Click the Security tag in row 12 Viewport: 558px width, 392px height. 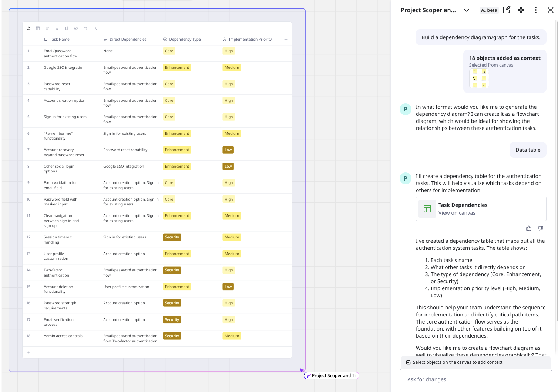point(172,237)
